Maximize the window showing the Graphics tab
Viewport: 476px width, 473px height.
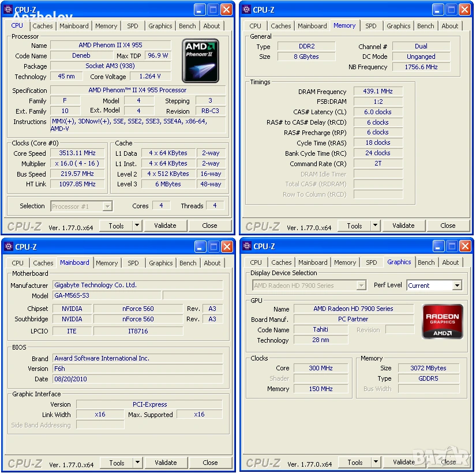pyautogui.click(x=451, y=247)
